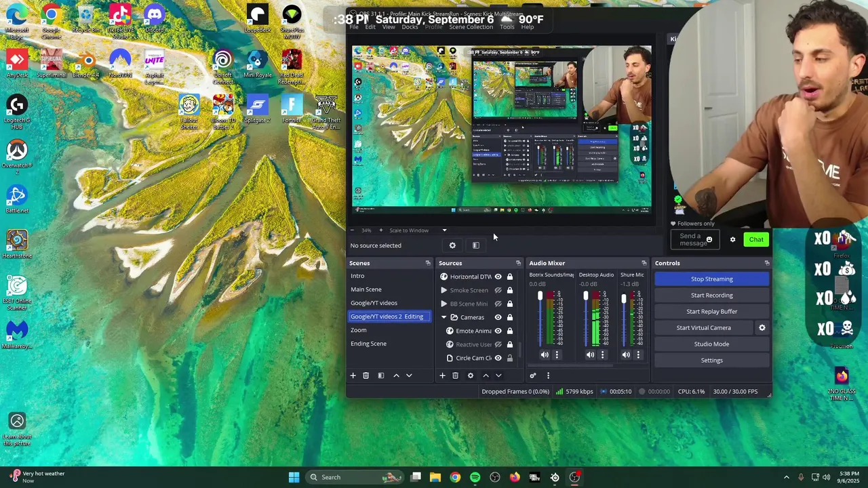Expand the Smoke Screen source group
This screenshot has width=868, height=488.
[444, 290]
